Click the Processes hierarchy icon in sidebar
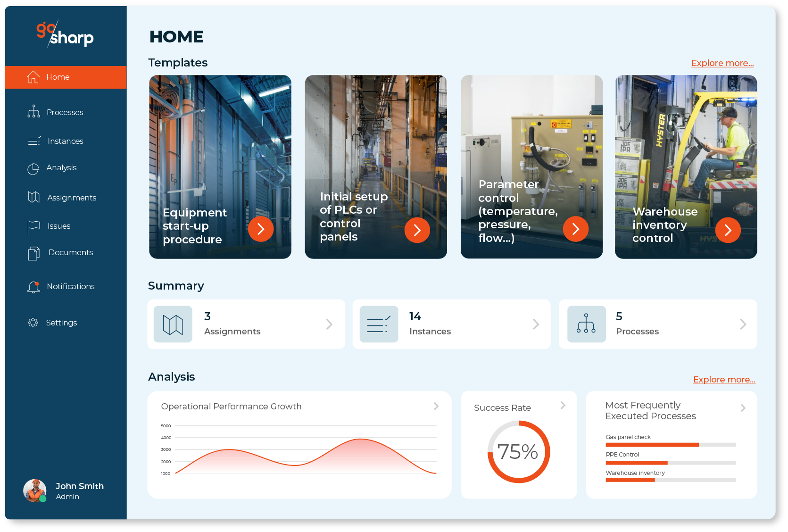Image resolution: width=788 pixels, height=532 pixels. pos(33,112)
